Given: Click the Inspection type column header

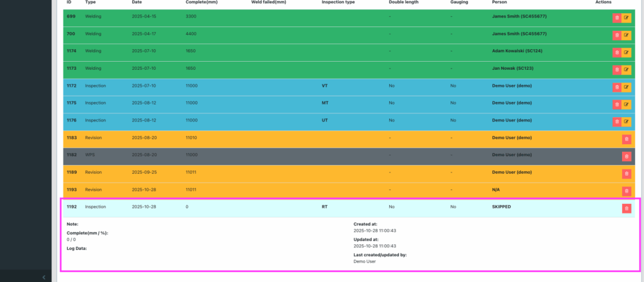Looking at the screenshot, I should [338, 3].
